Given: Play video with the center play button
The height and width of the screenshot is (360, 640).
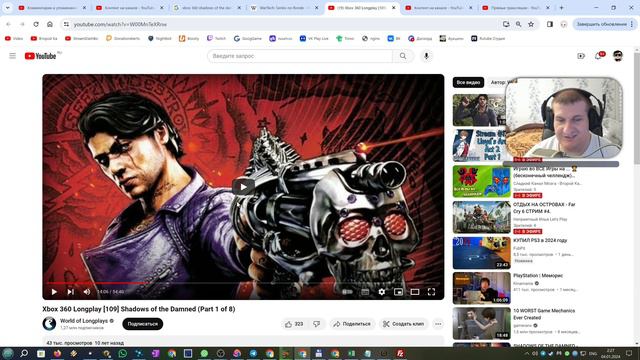Looking at the screenshot, I should click(243, 187).
